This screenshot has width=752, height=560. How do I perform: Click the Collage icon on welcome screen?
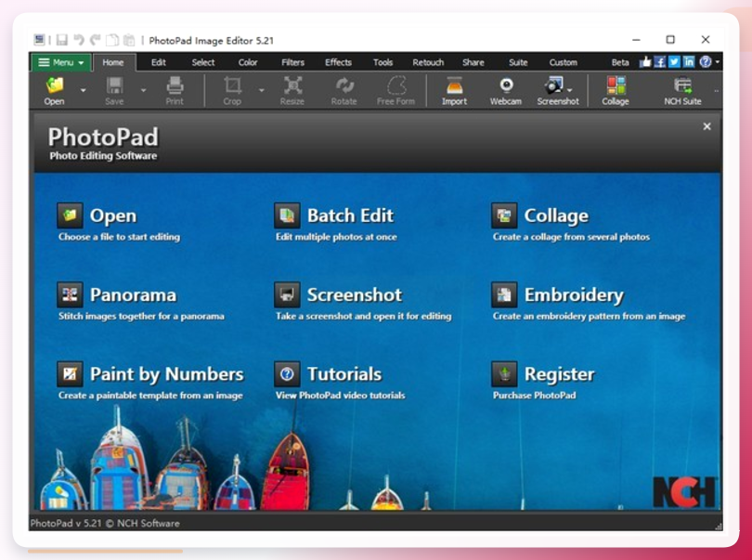tap(504, 215)
